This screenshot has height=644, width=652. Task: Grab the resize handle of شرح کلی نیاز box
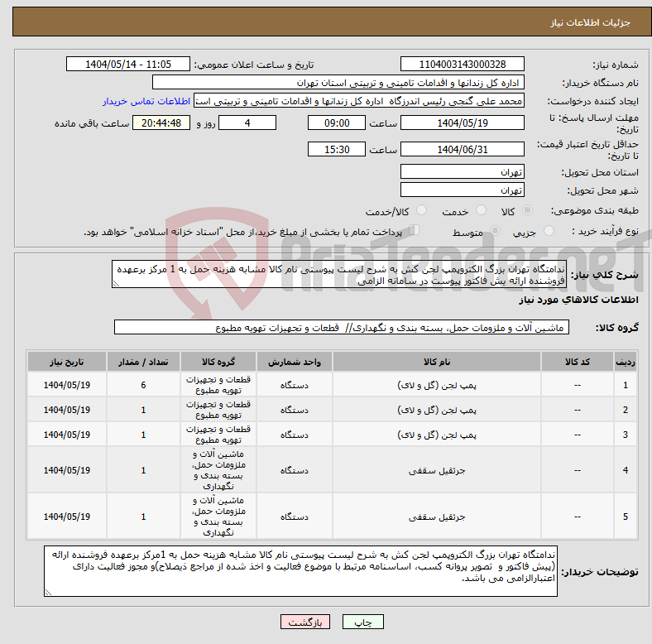point(116,284)
